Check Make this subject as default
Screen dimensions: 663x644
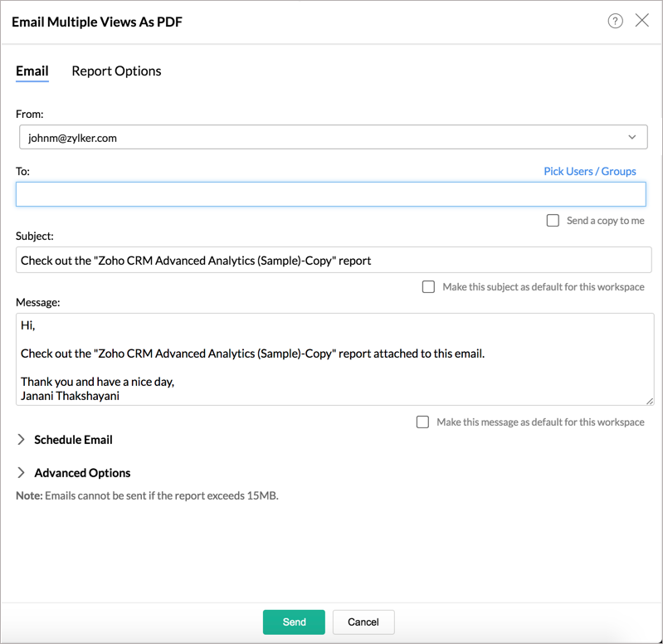click(x=428, y=286)
